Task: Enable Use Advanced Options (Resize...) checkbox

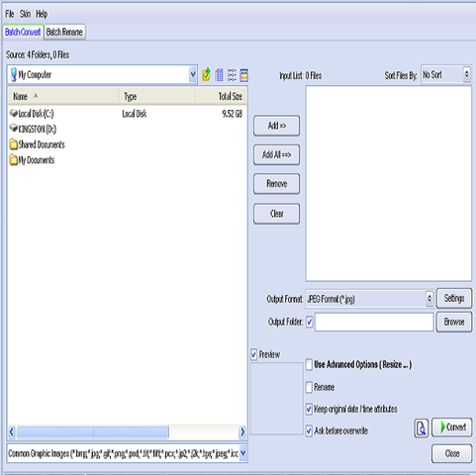Action: (309, 365)
